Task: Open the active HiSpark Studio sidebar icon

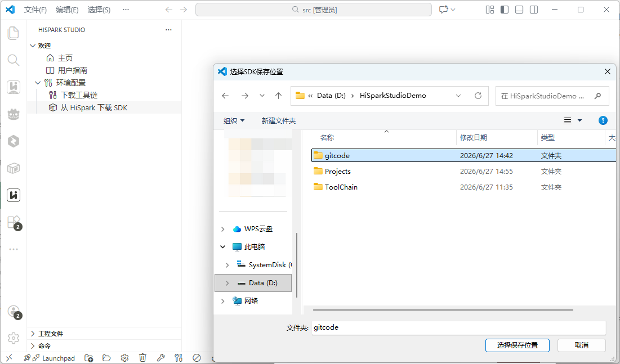Action: 14,195
